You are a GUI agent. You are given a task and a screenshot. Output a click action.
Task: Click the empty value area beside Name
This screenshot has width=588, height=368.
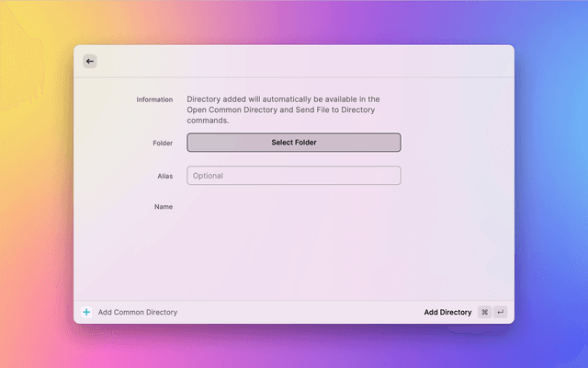(x=294, y=207)
